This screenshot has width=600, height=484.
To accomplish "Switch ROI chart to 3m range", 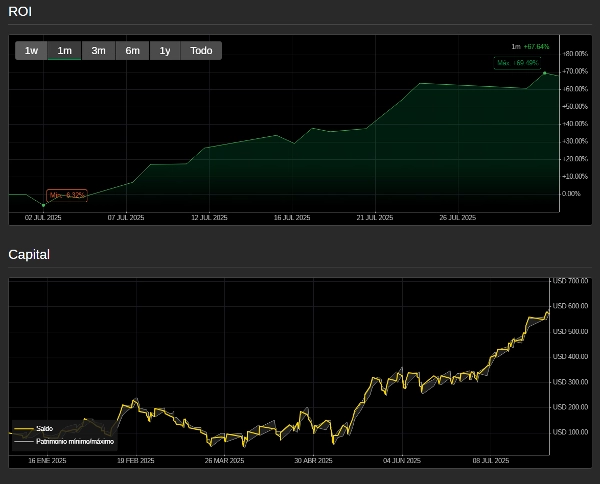I will point(98,51).
